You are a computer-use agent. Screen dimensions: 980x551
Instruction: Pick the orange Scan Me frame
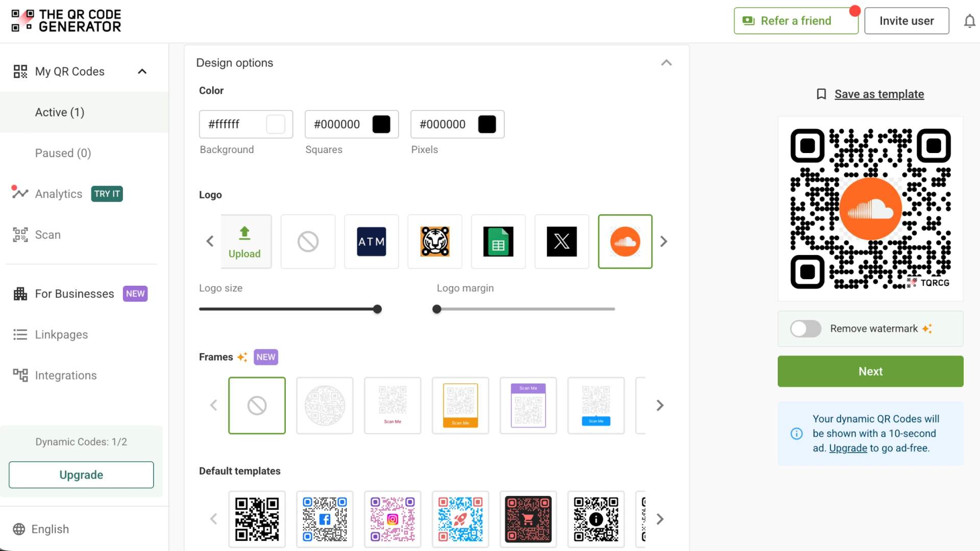click(x=460, y=406)
